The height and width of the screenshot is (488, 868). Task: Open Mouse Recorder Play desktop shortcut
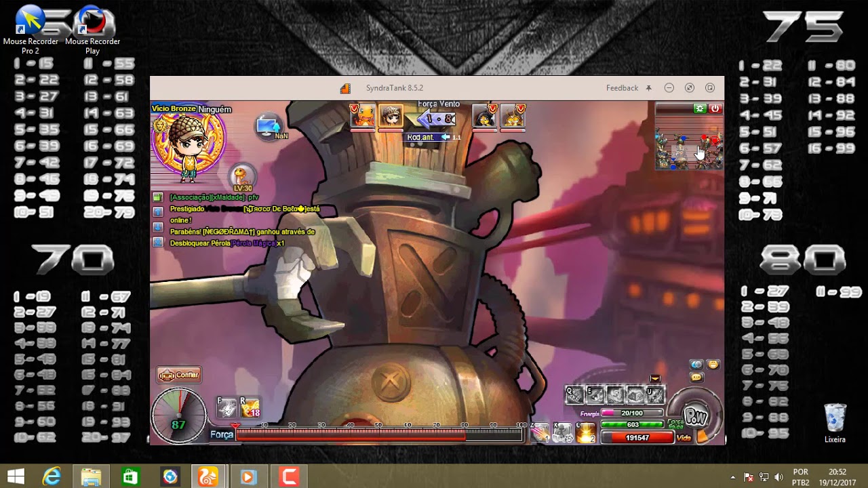[x=93, y=30]
